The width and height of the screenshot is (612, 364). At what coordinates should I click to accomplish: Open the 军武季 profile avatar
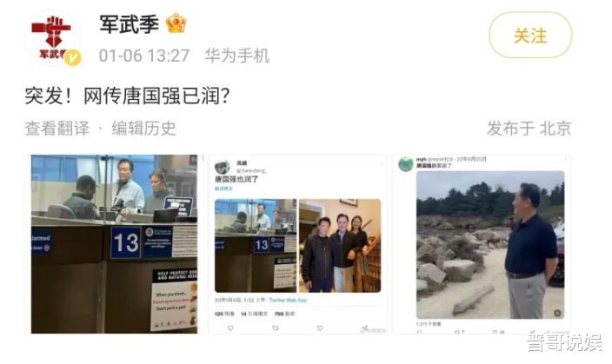[54, 38]
